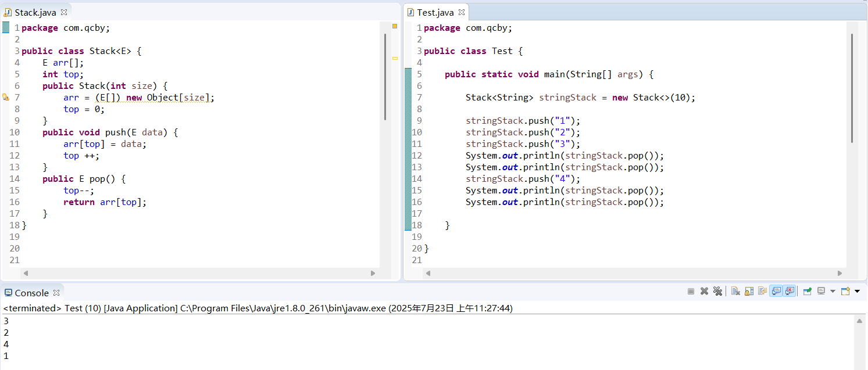Close the Console view
This screenshot has width=868, height=370.
[x=56, y=293]
